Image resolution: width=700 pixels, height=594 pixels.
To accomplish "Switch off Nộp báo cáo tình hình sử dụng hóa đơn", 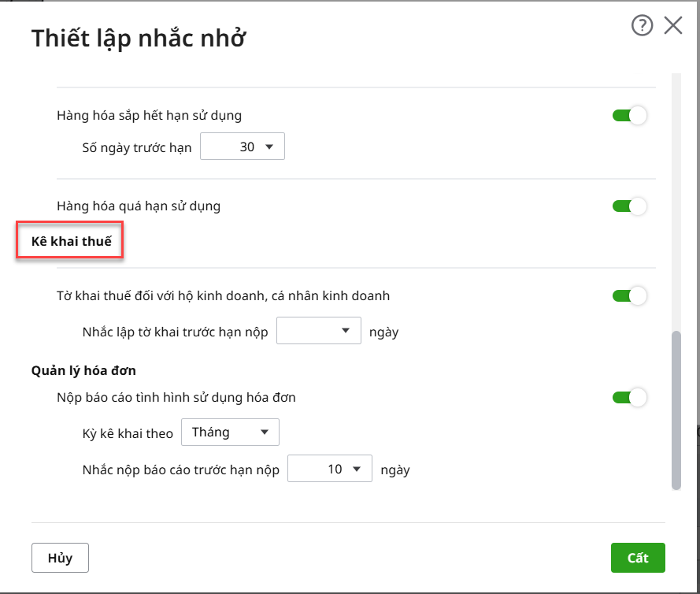I will point(629,398).
